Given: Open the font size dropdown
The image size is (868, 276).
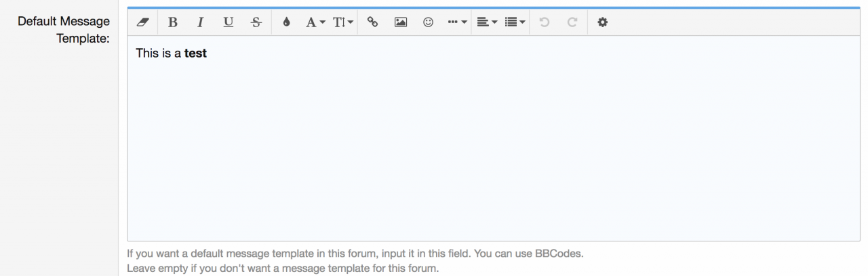Looking at the screenshot, I should click(344, 22).
